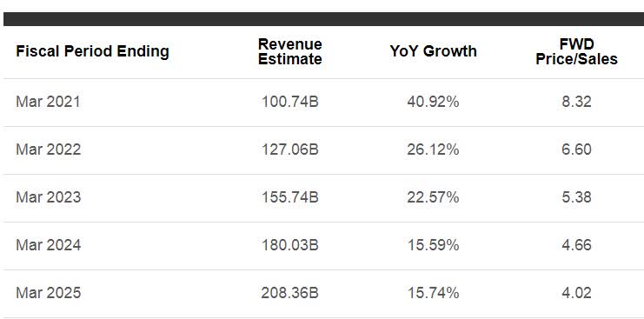
Task: Select the Mar 2025 row label
Action: (x=49, y=293)
